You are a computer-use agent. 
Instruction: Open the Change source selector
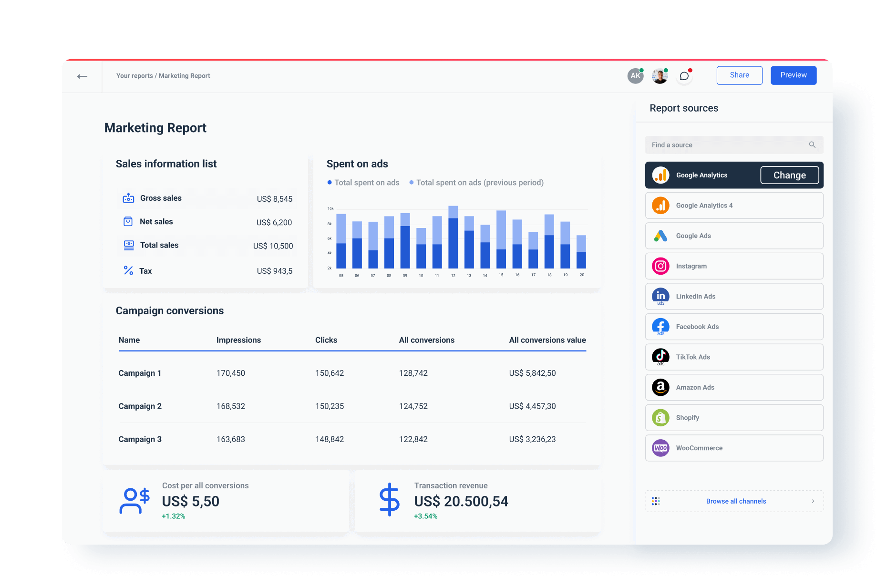pyautogui.click(x=789, y=175)
